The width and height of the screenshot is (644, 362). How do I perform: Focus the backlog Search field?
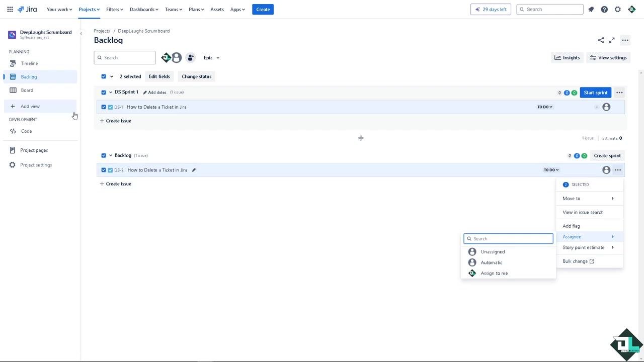click(125, 58)
